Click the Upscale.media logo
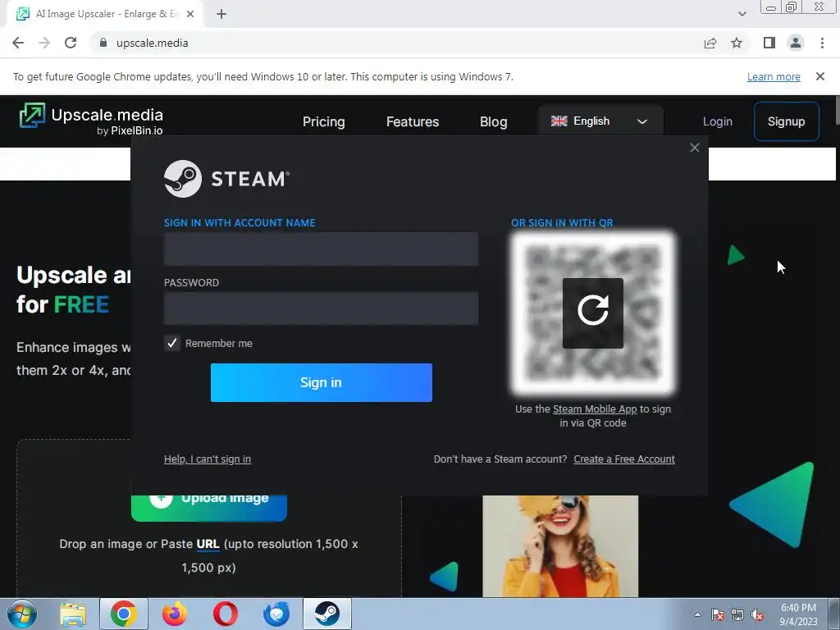840x630 pixels. coord(91,119)
